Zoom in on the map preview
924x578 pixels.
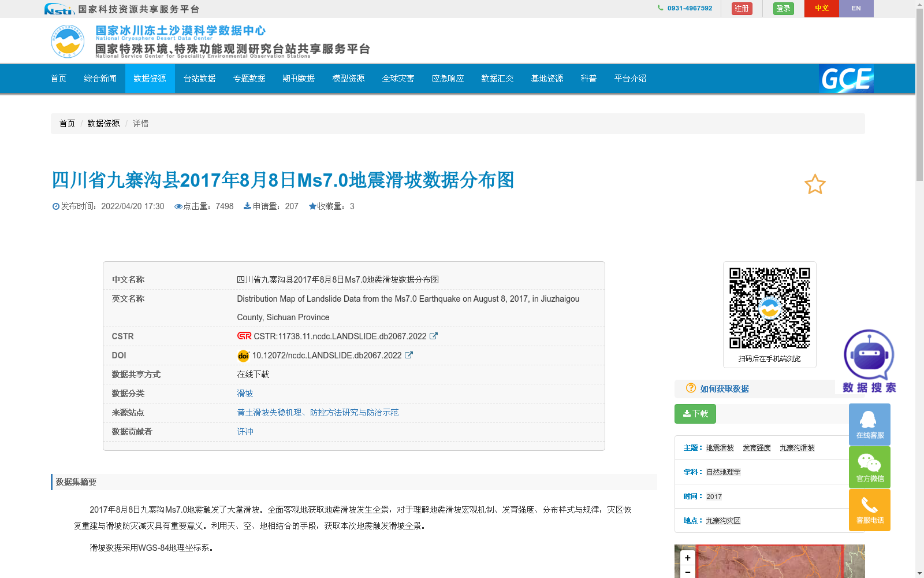click(x=688, y=558)
